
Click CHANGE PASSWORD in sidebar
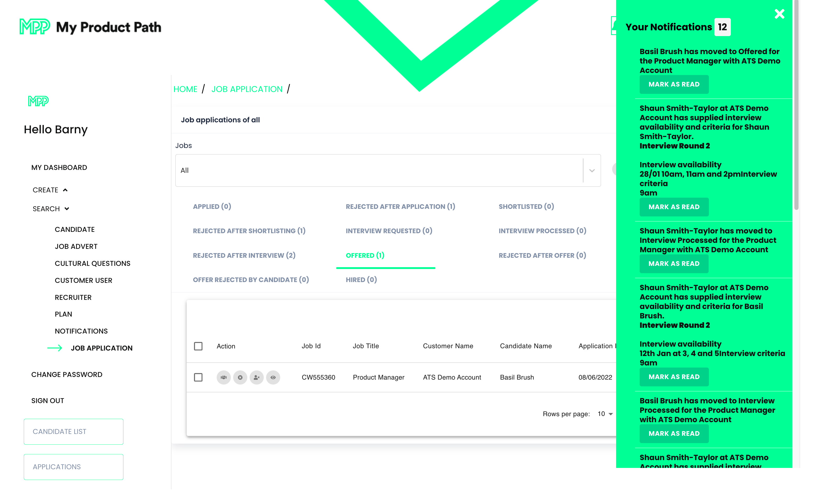(67, 375)
